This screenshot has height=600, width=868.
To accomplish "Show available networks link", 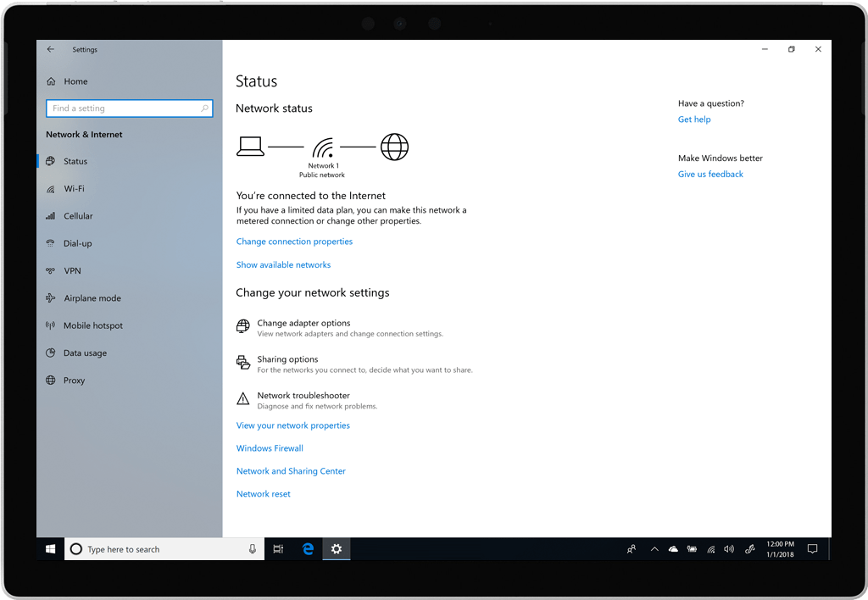I will point(283,265).
